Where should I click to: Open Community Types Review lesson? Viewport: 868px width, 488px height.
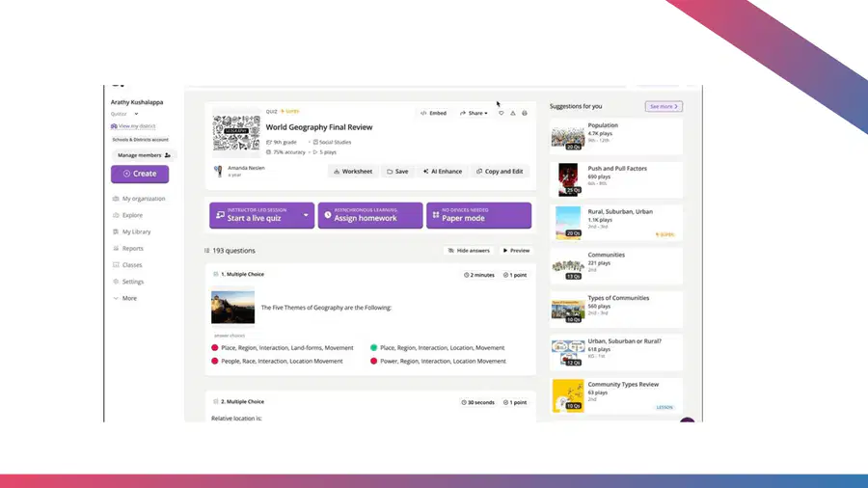[616, 395]
